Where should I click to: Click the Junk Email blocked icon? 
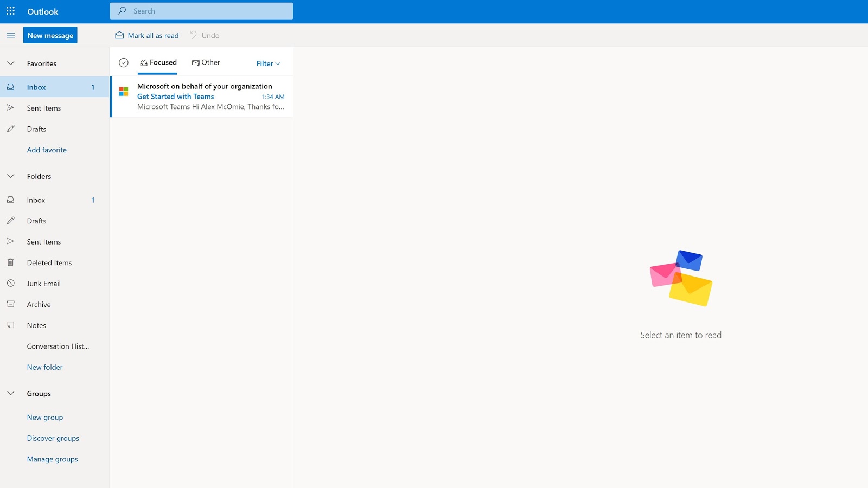[10, 283]
